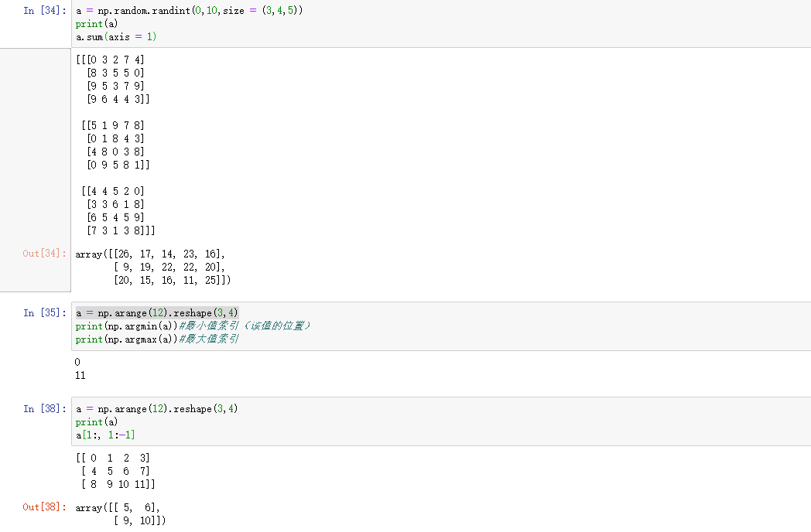Click the Out[38] prompt label
The image size is (811, 532).
pos(44,506)
